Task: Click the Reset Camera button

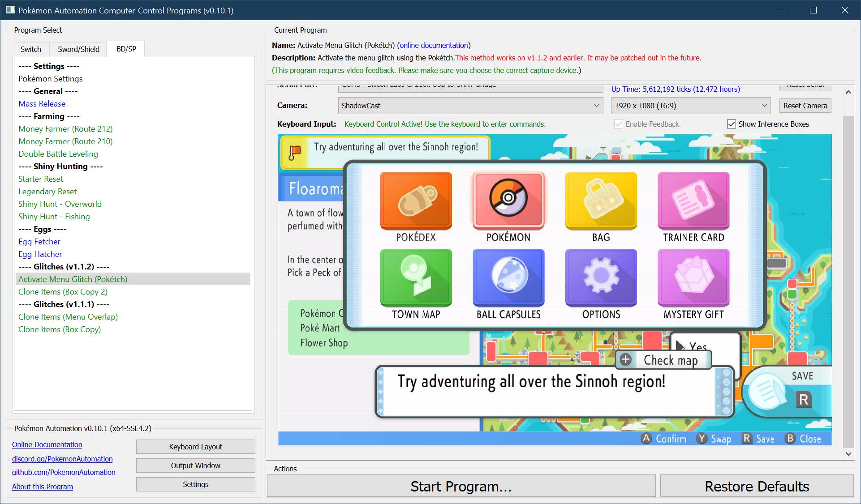Action: [805, 106]
